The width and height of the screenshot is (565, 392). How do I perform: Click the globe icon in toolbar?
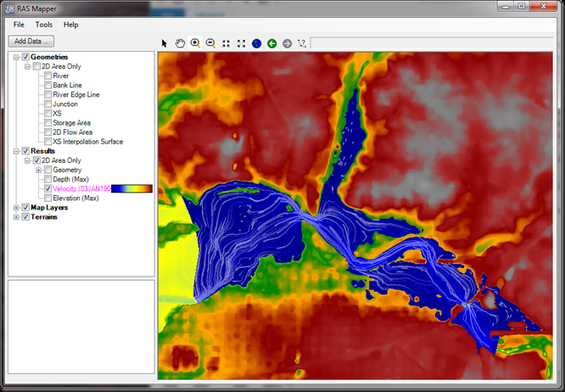pos(256,42)
